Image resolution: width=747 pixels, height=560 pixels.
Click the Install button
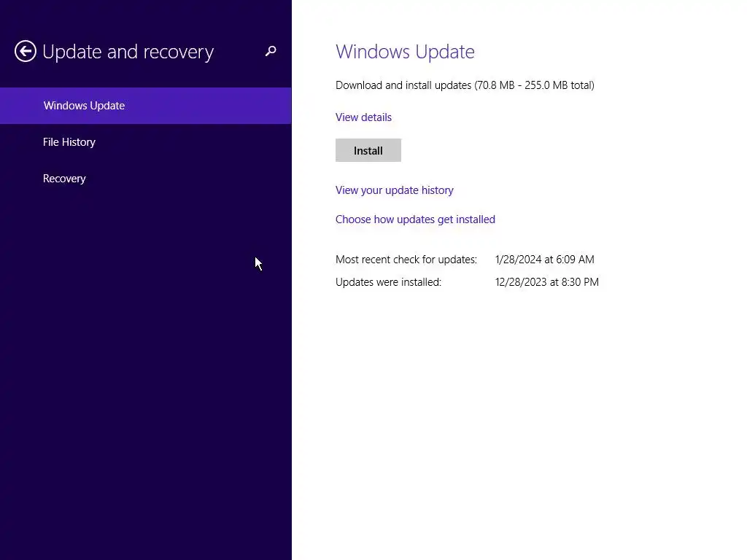coord(368,150)
